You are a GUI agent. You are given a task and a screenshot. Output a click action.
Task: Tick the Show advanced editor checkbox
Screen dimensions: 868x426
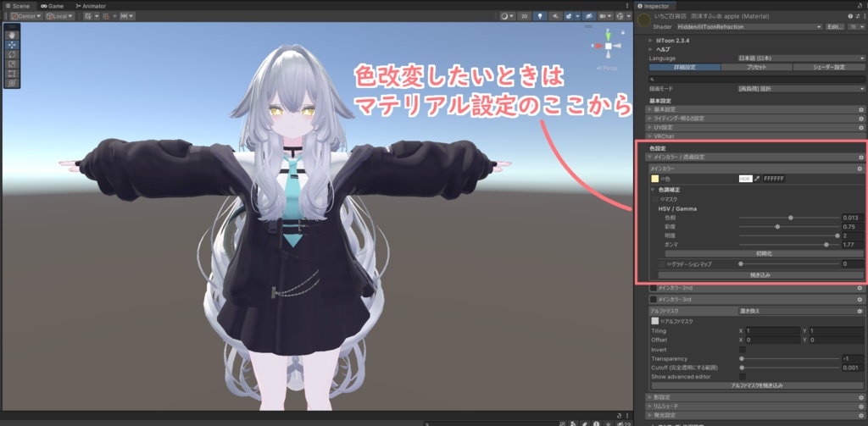click(x=743, y=376)
